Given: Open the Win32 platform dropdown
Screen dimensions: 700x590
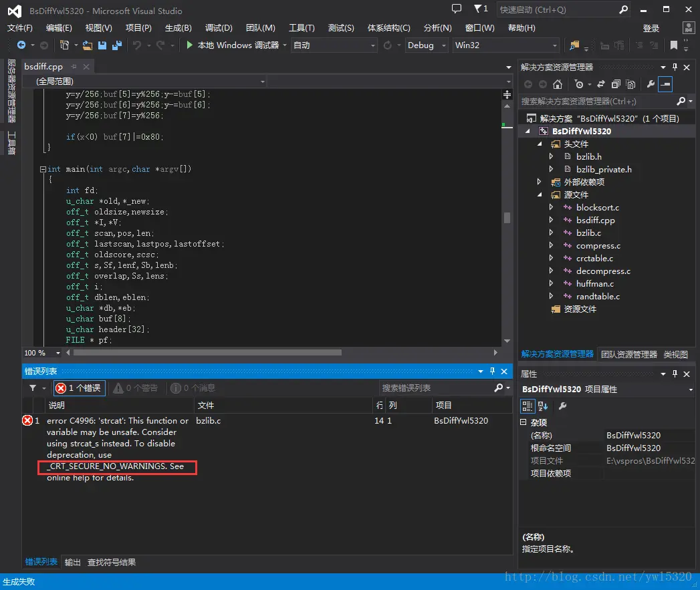Looking at the screenshot, I should (506, 45).
